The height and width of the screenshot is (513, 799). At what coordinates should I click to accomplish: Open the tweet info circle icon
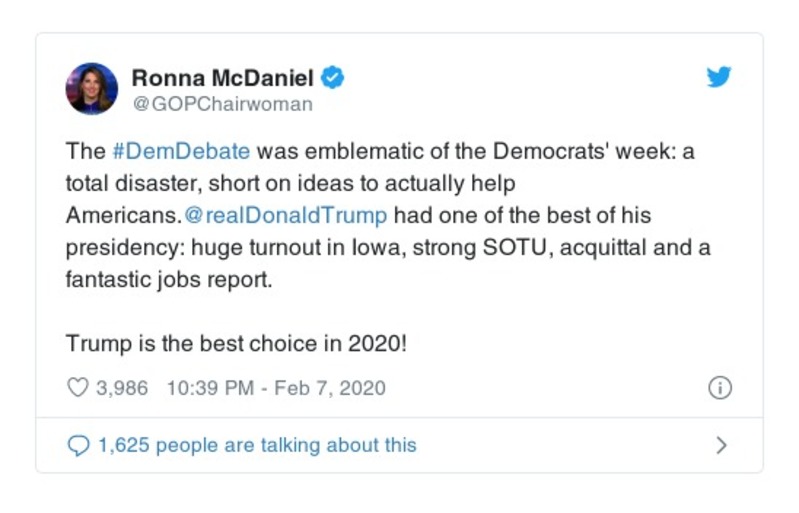[x=719, y=389]
